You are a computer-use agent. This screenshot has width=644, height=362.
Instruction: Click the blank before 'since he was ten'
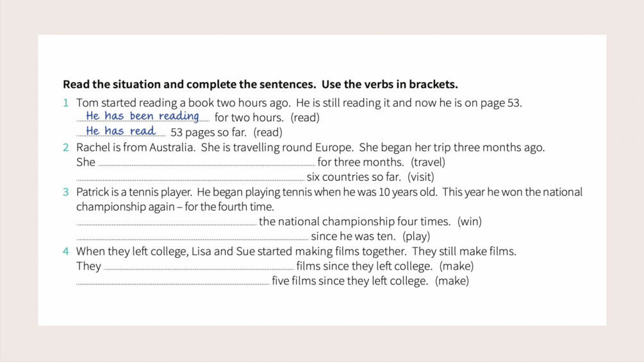point(192,237)
